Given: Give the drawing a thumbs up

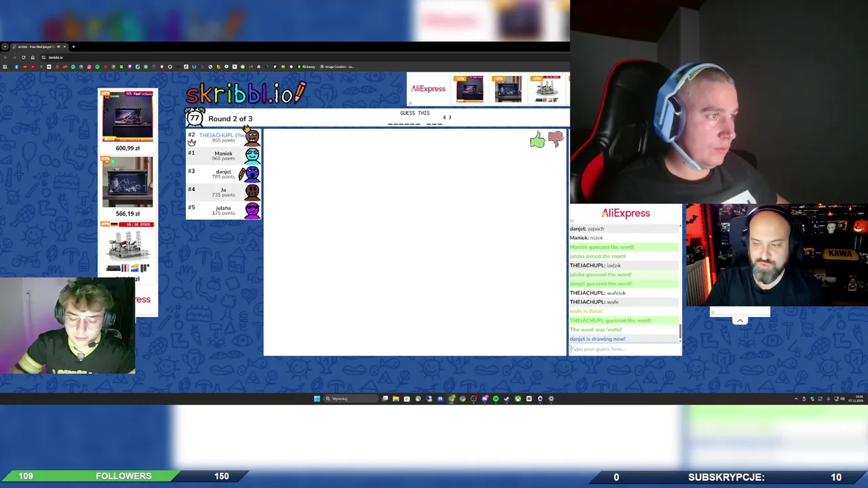Looking at the screenshot, I should point(537,140).
